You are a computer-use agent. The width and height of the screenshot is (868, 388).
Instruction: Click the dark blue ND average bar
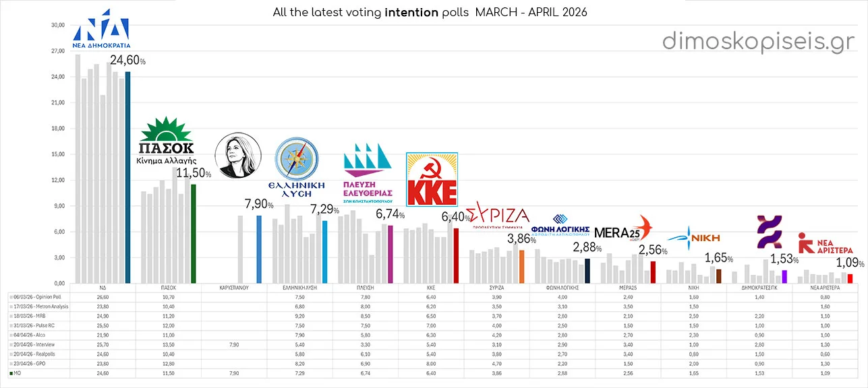(x=128, y=177)
